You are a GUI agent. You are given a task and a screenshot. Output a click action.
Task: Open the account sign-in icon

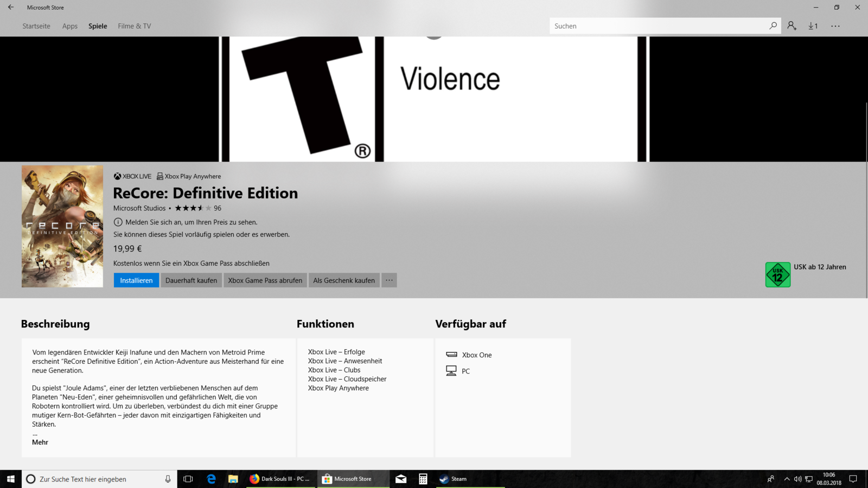pos(792,26)
